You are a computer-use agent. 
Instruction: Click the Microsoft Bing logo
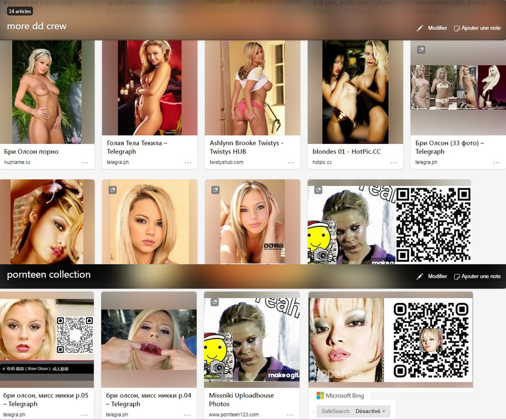pyautogui.click(x=340, y=395)
